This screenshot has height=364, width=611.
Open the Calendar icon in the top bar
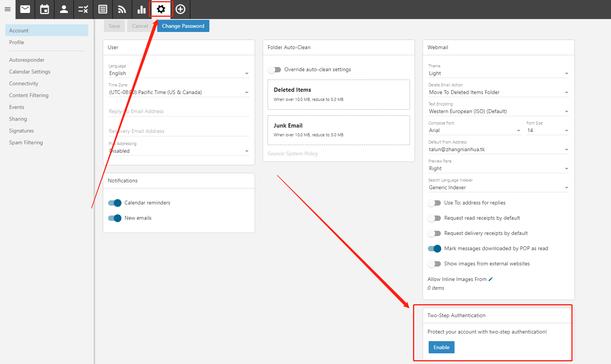(45, 9)
